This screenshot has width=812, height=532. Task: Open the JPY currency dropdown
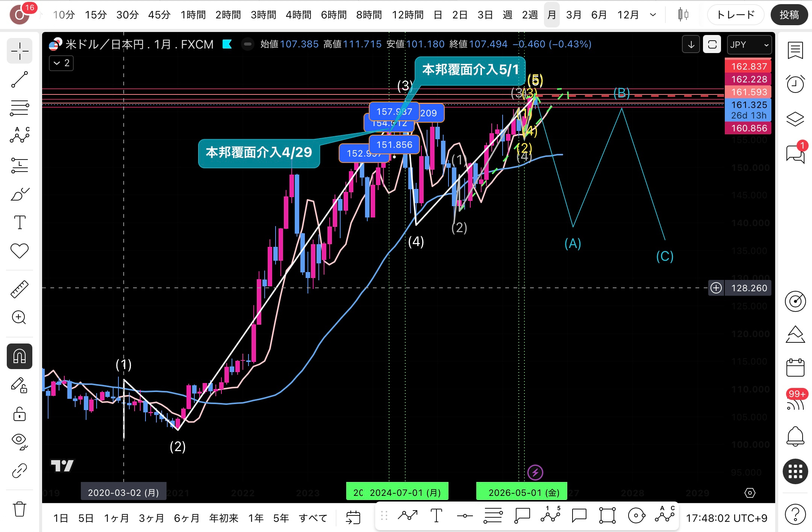point(749,45)
